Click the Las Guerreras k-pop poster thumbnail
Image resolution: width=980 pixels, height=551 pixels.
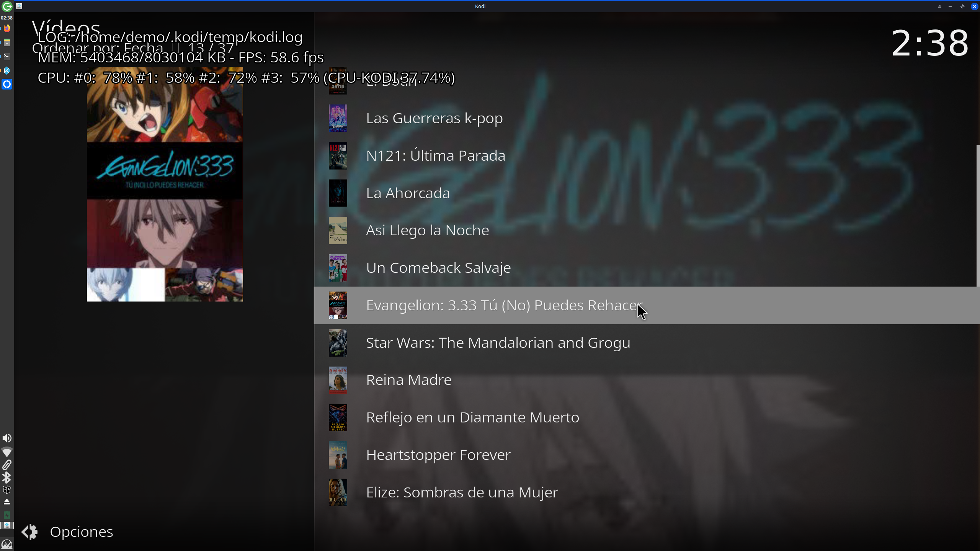click(338, 119)
